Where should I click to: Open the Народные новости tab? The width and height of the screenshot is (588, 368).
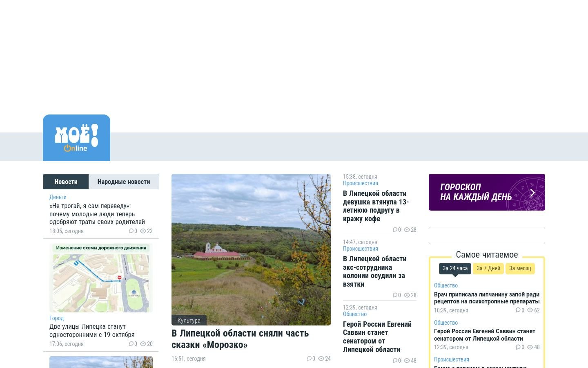pyautogui.click(x=124, y=182)
